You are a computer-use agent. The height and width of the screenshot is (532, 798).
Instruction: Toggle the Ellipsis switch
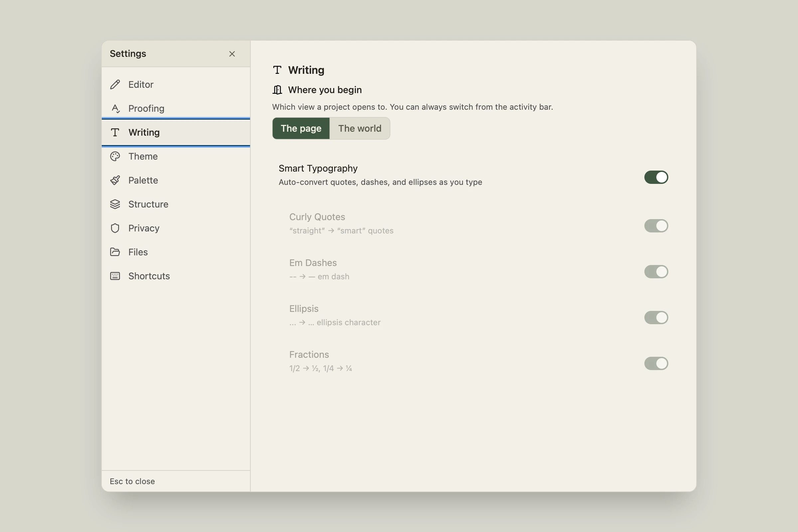(x=656, y=318)
